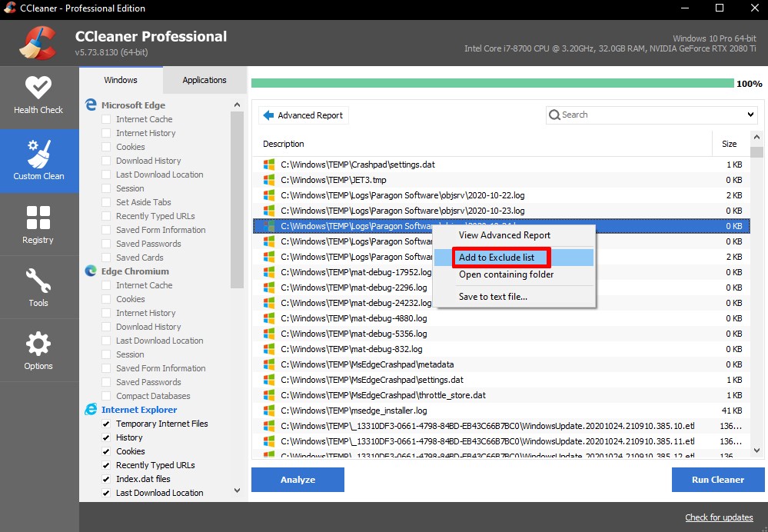Choose Add to Exclude list
This screenshot has height=532, width=768.
[514, 258]
